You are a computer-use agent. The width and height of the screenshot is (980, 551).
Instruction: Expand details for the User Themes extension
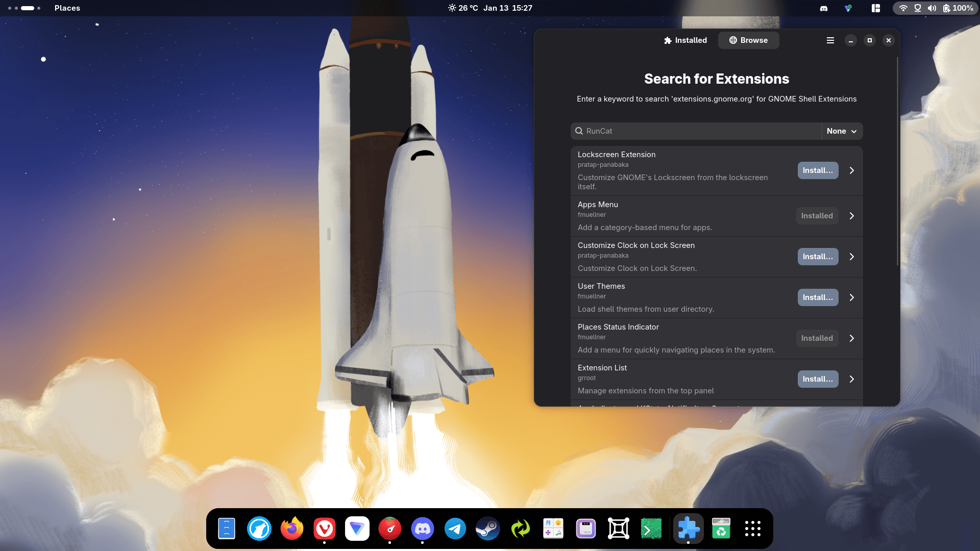[851, 297]
